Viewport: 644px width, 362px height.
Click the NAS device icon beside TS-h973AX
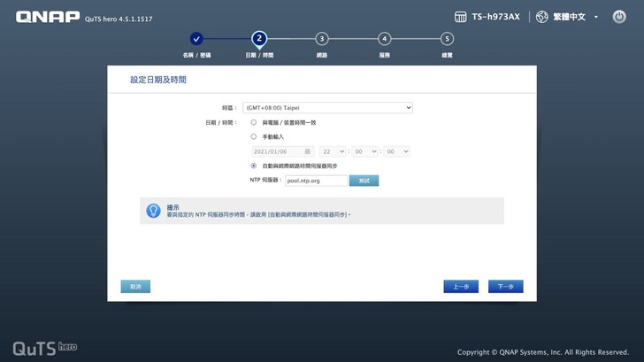[x=460, y=17]
